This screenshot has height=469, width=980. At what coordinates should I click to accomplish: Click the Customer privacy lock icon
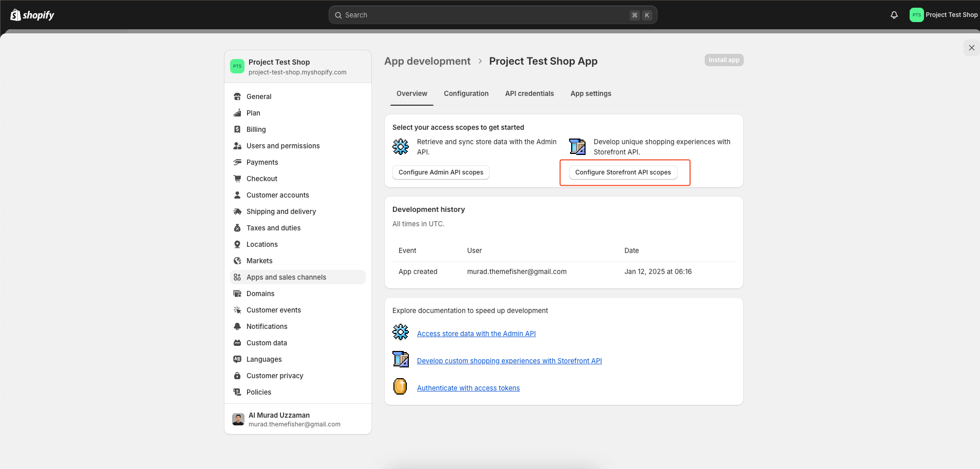[237, 376]
